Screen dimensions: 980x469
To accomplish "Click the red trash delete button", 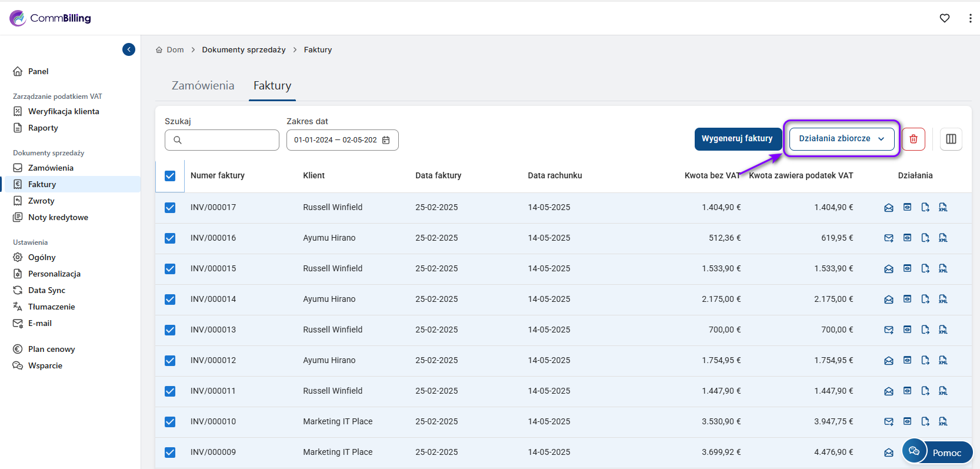I will click(914, 139).
